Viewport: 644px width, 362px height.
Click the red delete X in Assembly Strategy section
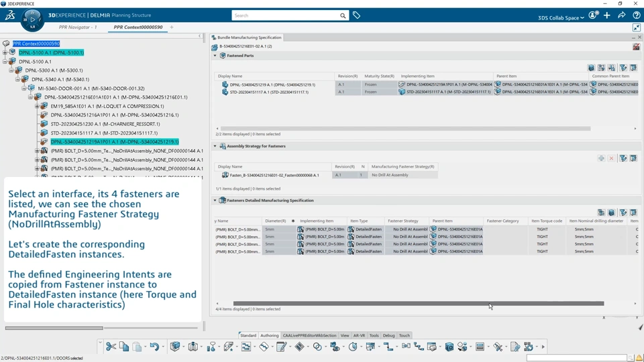[x=612, y=158]
